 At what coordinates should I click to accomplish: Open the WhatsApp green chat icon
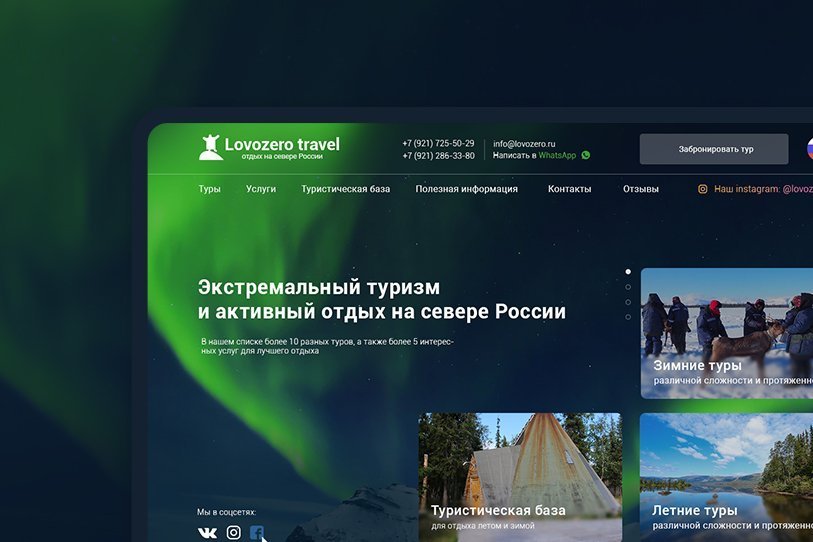[585, 155]
